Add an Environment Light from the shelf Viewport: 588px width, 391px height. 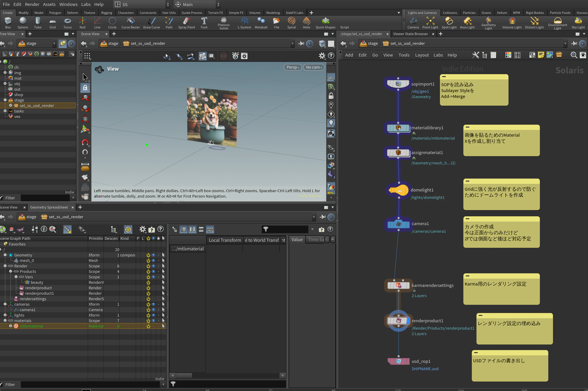point(558,23)
